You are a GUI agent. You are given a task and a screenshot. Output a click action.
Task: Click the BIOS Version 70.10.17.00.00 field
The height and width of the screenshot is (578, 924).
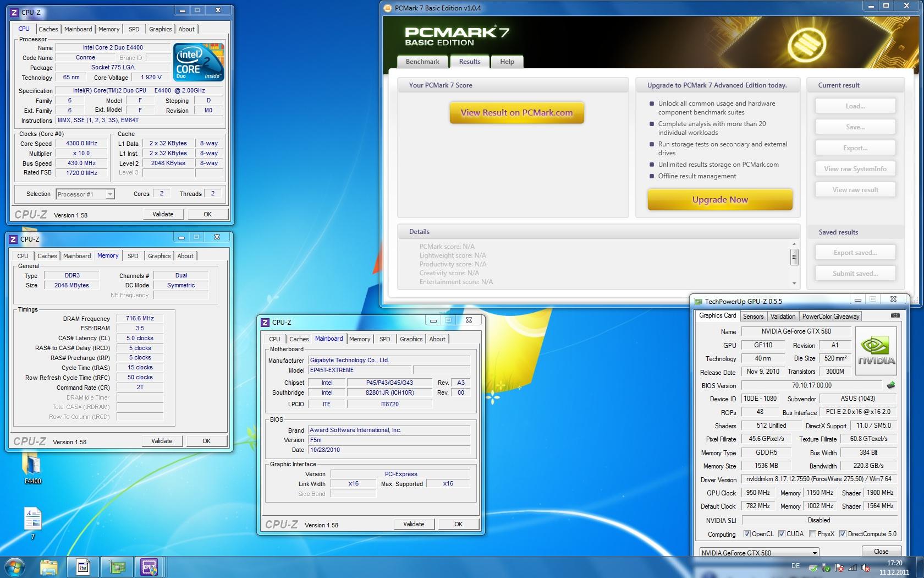tap(811, 385)
